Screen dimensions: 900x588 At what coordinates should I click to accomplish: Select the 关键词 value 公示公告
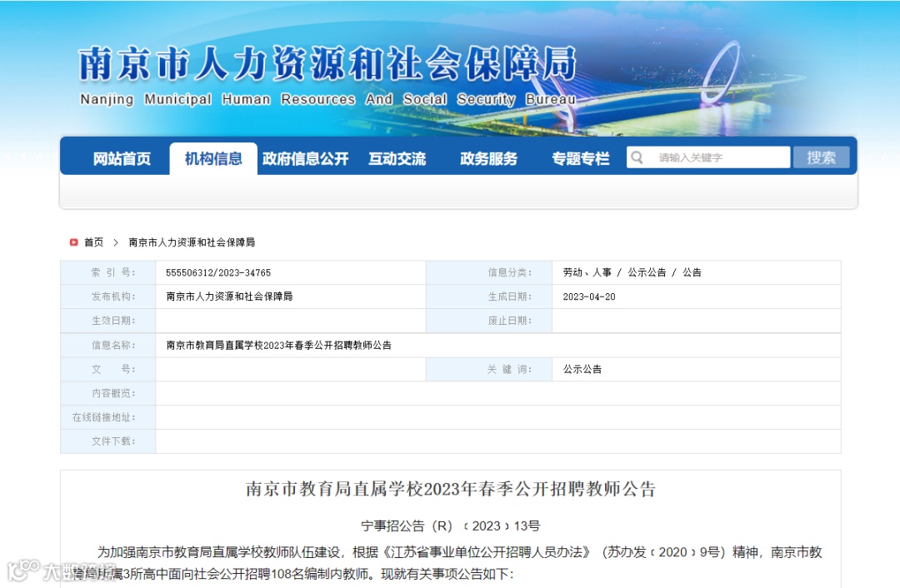[x=582, y=370]
